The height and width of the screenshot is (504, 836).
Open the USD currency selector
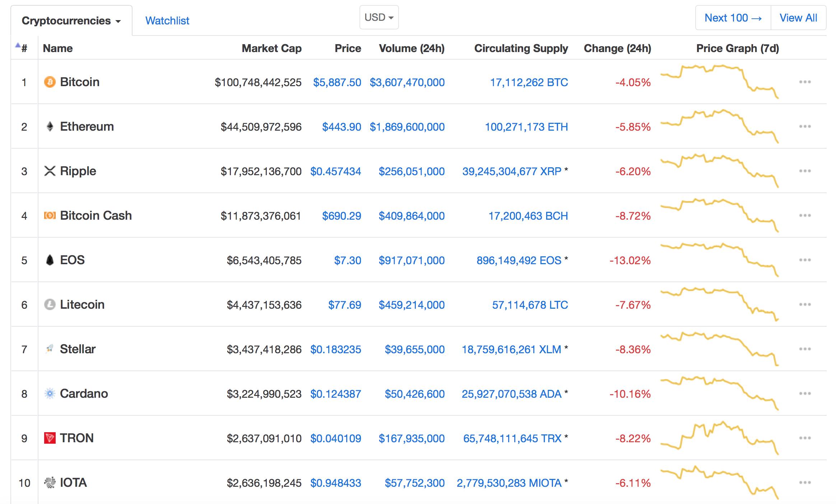[379, 17]
